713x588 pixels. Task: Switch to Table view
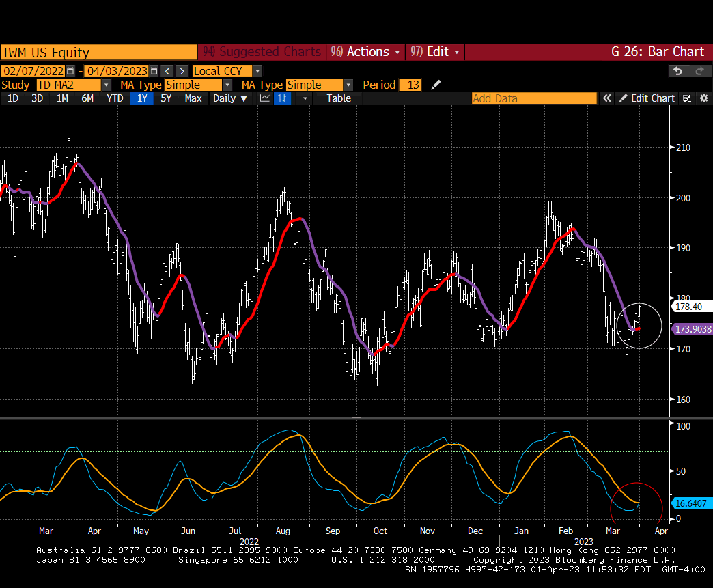point(339,98)
